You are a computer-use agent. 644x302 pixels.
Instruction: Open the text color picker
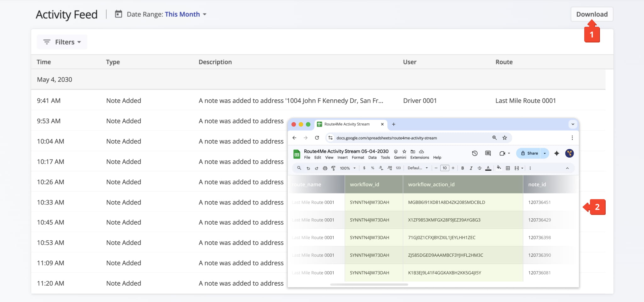488,168
